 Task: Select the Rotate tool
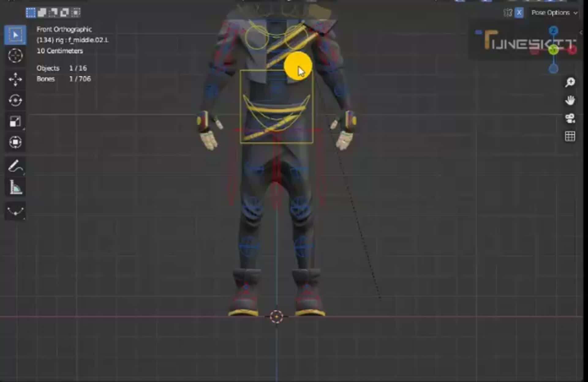[15, 100]
